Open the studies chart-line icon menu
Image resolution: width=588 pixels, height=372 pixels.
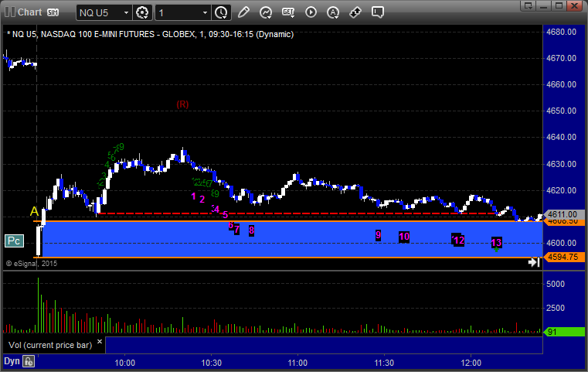tap(266, 12)
